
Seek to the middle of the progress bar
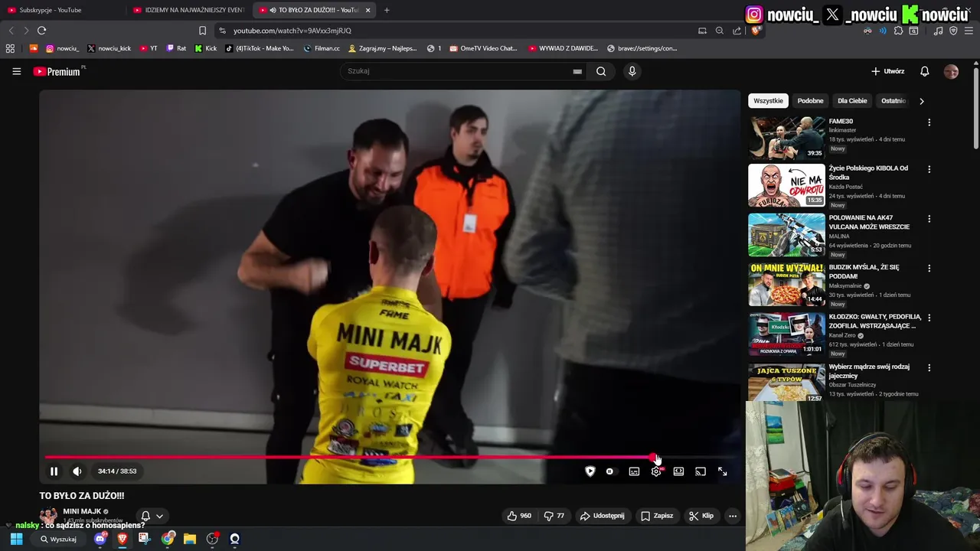coord(389,458)
